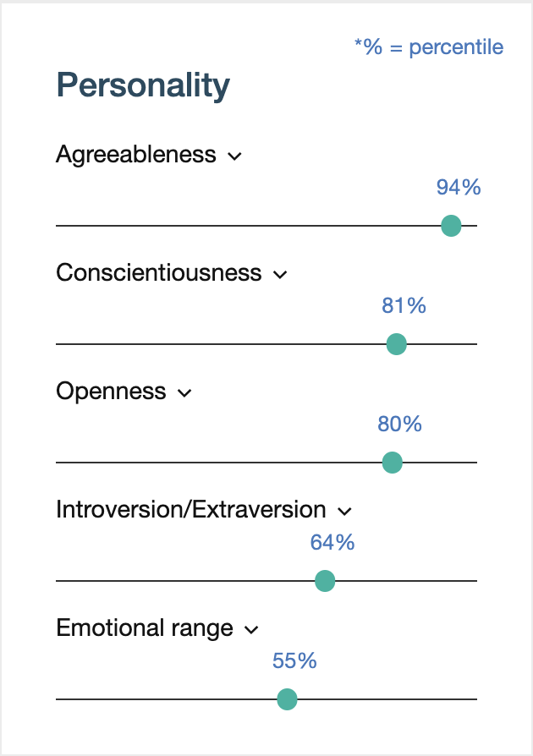The height and width of the screenshot is (756, 533).
Task: Click the 80% percentile value
Action: (399, 425)
